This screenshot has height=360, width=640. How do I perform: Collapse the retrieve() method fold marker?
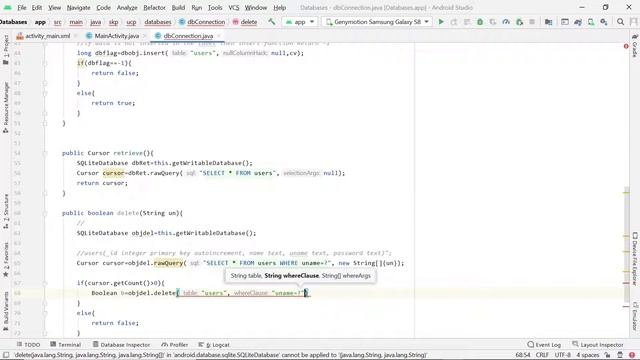click(x=45, y=153)
